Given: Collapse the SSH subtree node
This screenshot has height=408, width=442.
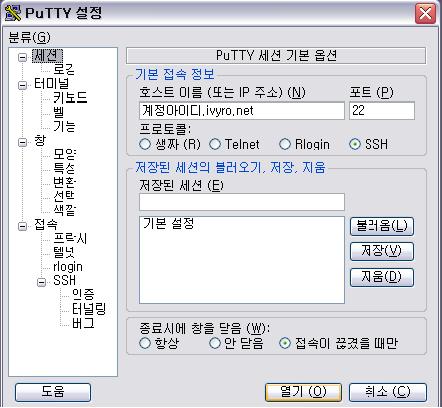Looking at the screenshot, I should (41, 282).
